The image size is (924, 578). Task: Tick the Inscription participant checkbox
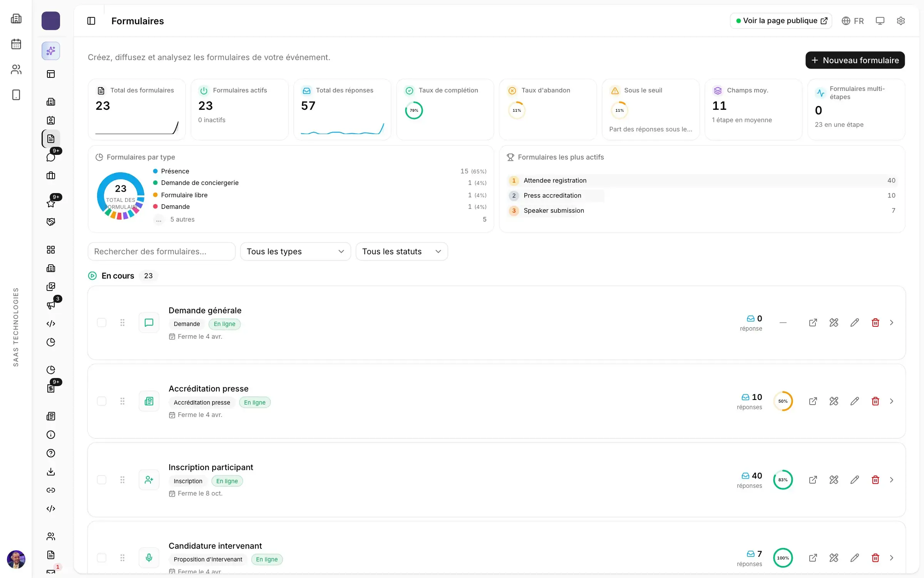(102, 480)
